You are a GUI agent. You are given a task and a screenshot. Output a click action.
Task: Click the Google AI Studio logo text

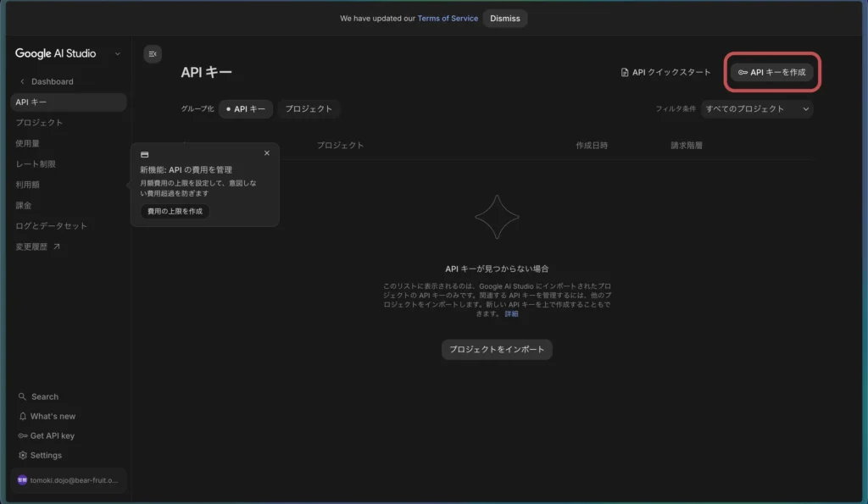[x=55, y=53]
